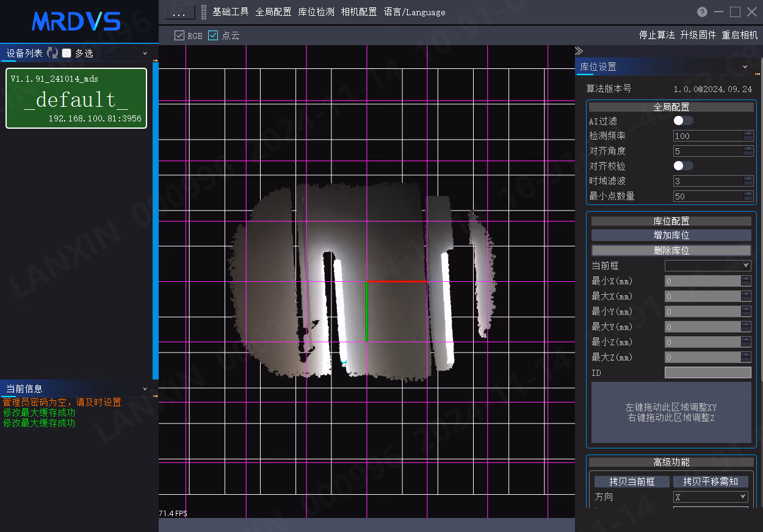Image resolution: width=763 pixels, height=532 pixels.
Task: Open the 方向 dropdown
Action: tap(711, 497)
